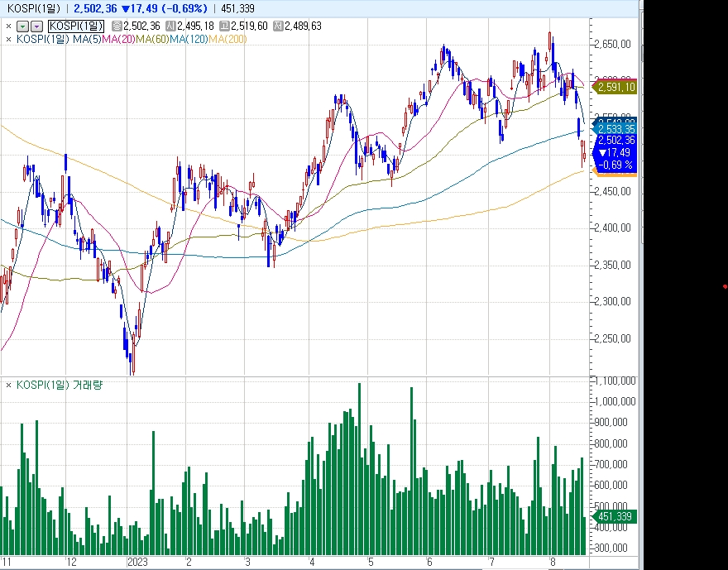Image resolution: width=728 pixels, height=570 pixels.
Task: Choose the orange MA(200) legend label
Action: point(227,40)
